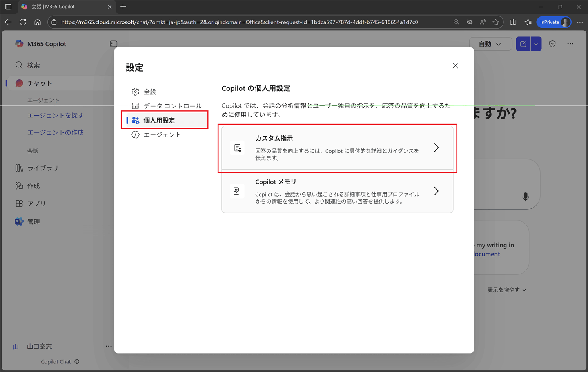Open 全般 settings tab
588x372 pixels.
point(165,92)
